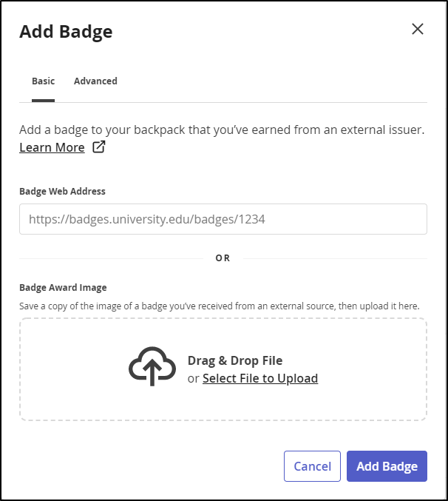Click the Badge Web Address label
The image size is (448, 501).
pos(62,192)
